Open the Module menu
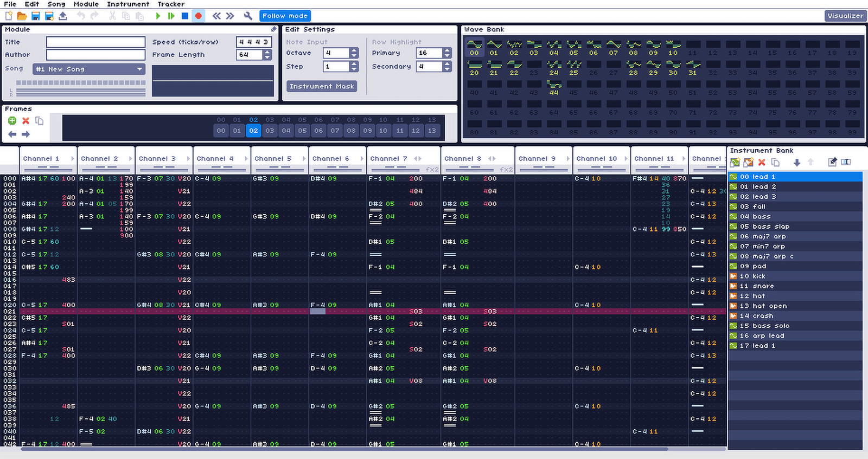Viewport: 868px width, 459px height. 86,4
